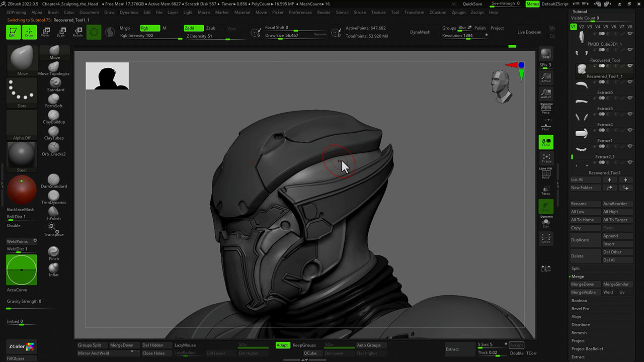Open the Remesh section

pyautogui.click(x=579, y=333)
